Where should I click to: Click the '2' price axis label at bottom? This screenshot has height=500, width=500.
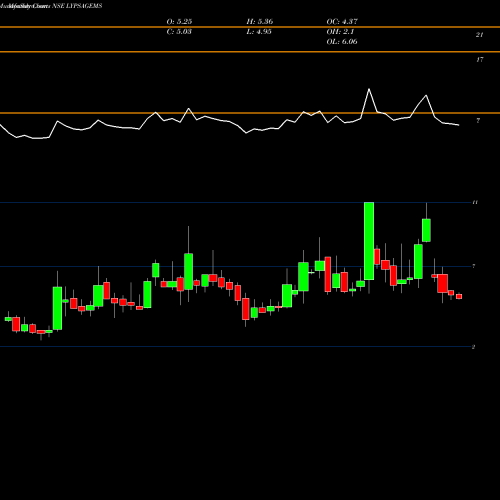point(473,347)
